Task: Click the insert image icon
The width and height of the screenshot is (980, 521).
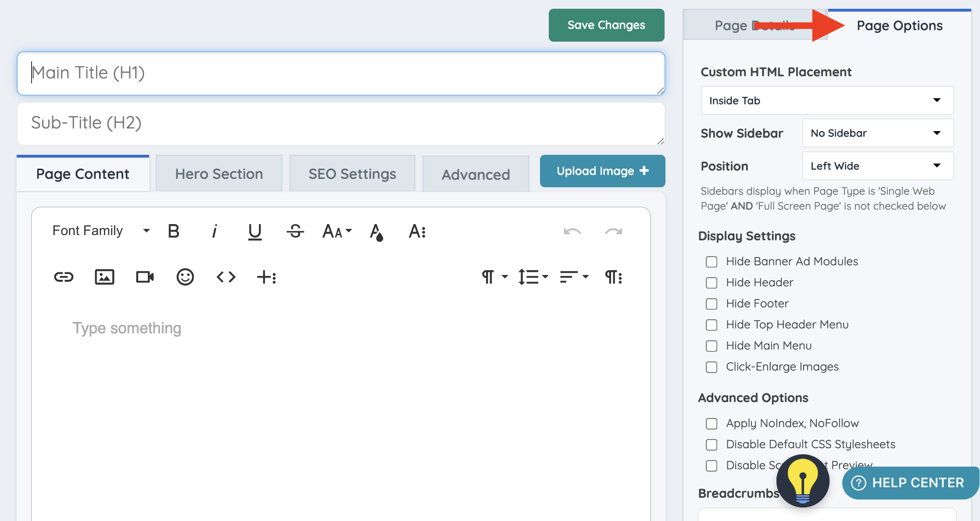Action: 104,277
